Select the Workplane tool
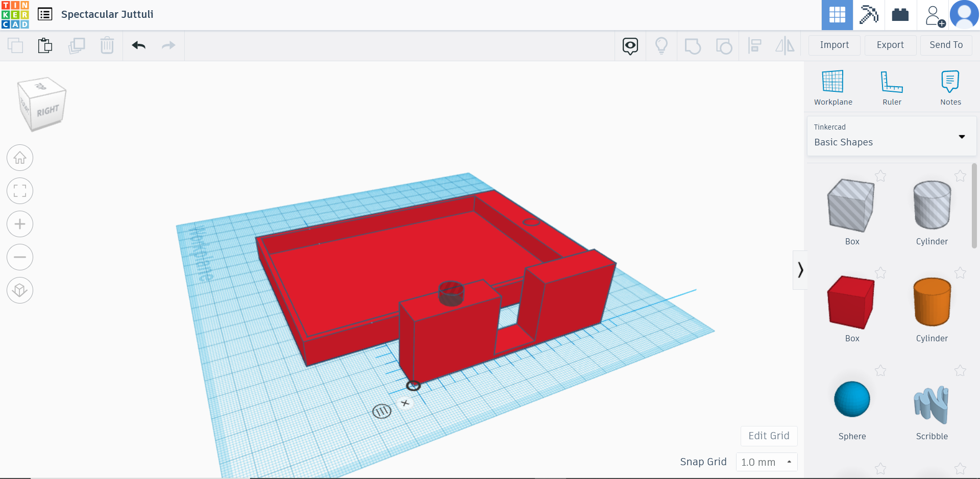 pos(833,88)
